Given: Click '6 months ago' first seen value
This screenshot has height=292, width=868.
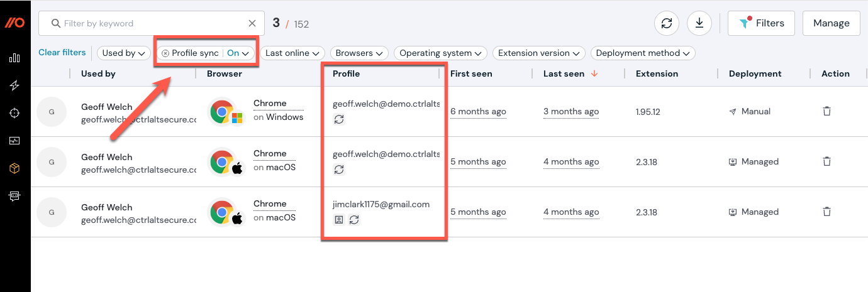Looking at the screenshot, I should click(x=478, y=112).
